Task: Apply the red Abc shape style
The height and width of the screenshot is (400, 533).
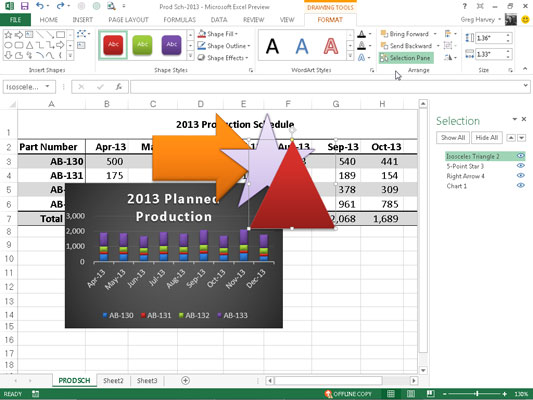Action: point(113,45)
